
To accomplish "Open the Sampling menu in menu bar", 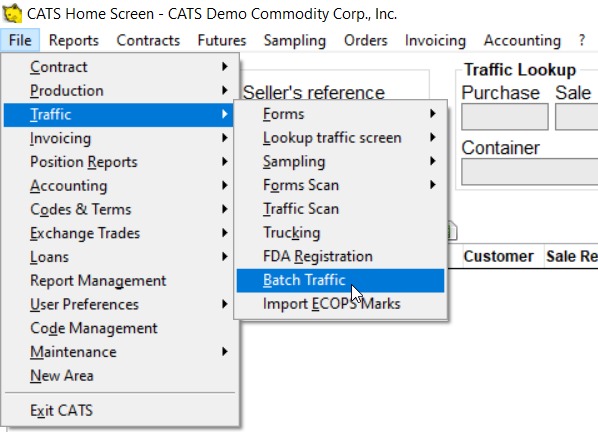I will pos(295,40).
